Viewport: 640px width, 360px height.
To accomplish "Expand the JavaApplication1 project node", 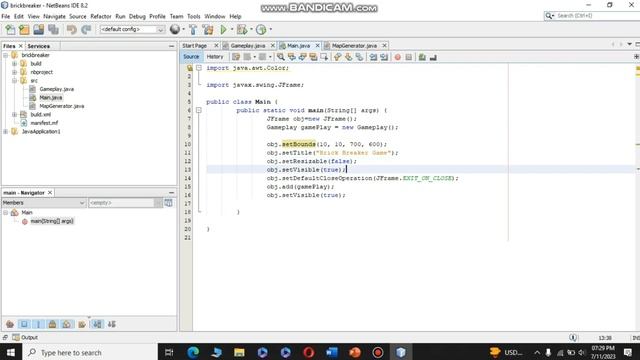I will pyautogui.click(x=6, y=131).
